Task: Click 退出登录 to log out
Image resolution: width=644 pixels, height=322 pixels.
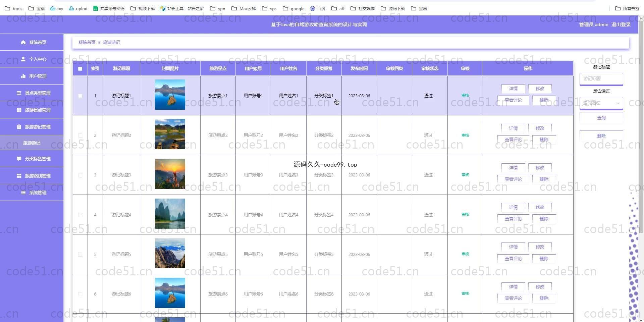Action: [x=621, y=24]
